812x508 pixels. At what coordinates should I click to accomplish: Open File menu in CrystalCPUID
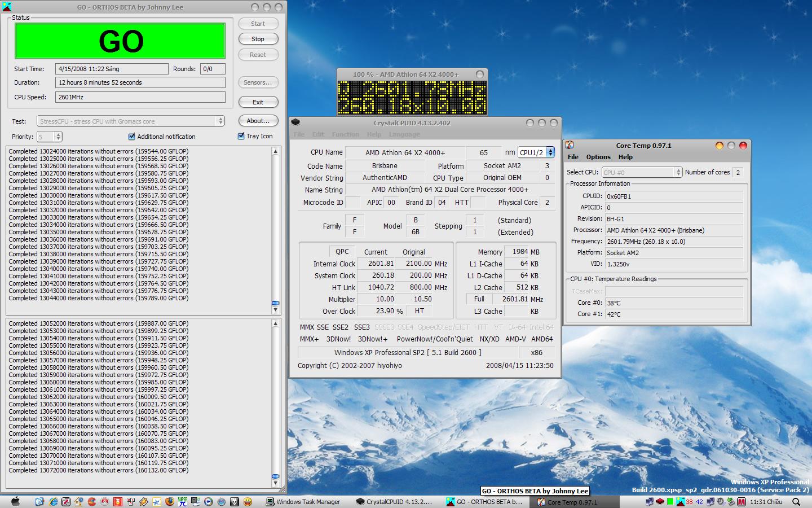[x=299, y=134]
